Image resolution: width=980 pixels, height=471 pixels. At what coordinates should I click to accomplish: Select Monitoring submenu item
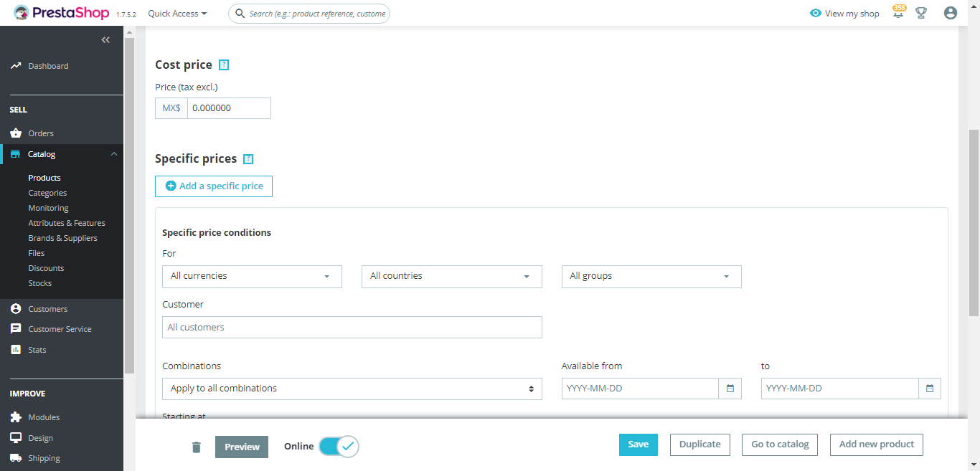click(x=48, y=208)
